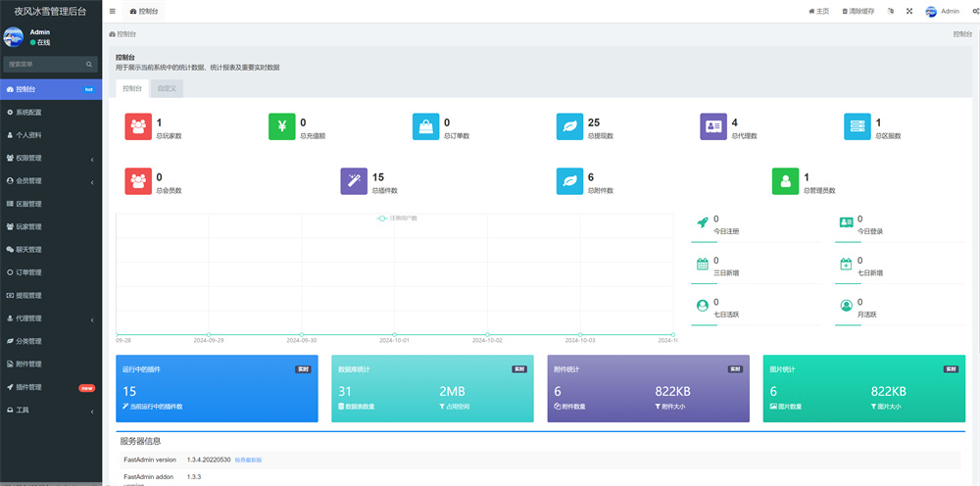
Task: Click the fullscreen icon in top bar
Action: pyautogui.click(x=908, y=11)
